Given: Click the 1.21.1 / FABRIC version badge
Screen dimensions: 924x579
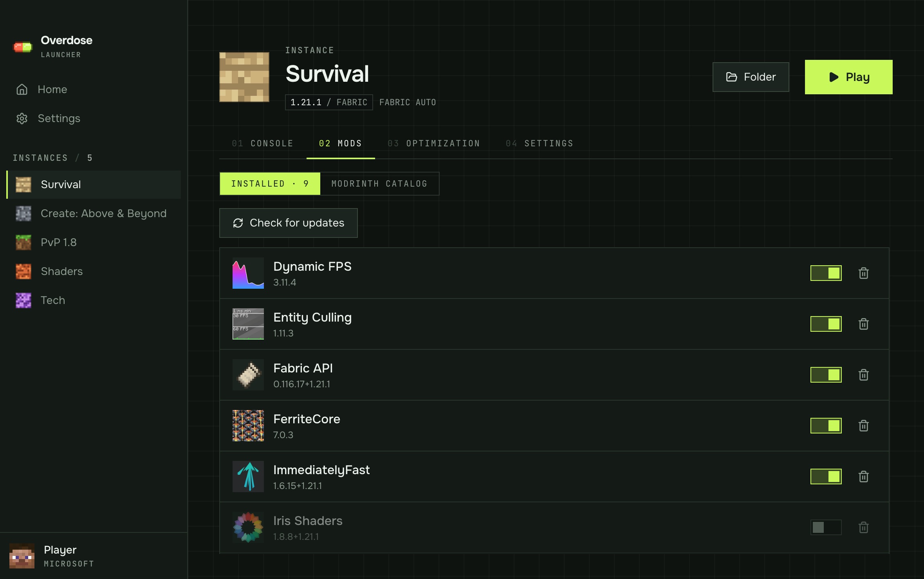Looking at the screenshot, I should tap(329, 102).
